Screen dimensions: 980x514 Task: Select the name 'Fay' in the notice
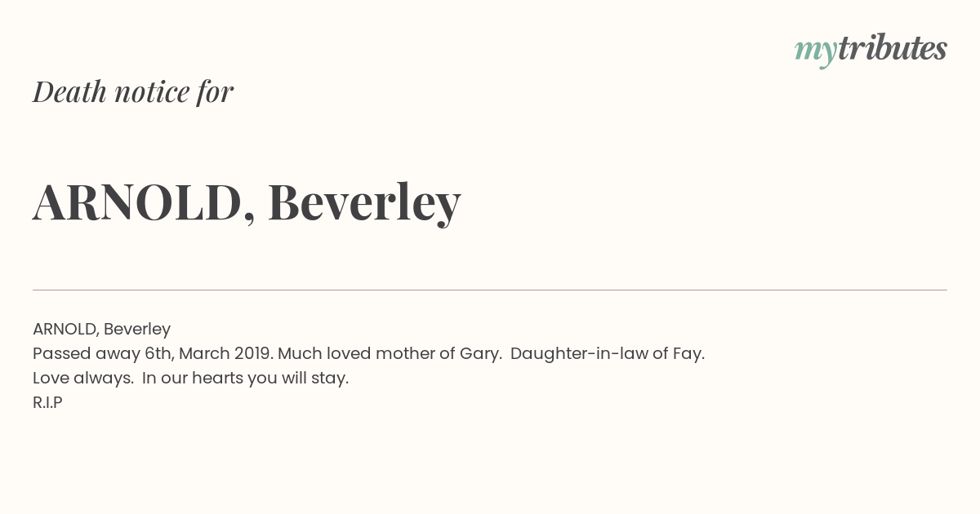click(x=688, y=354)
